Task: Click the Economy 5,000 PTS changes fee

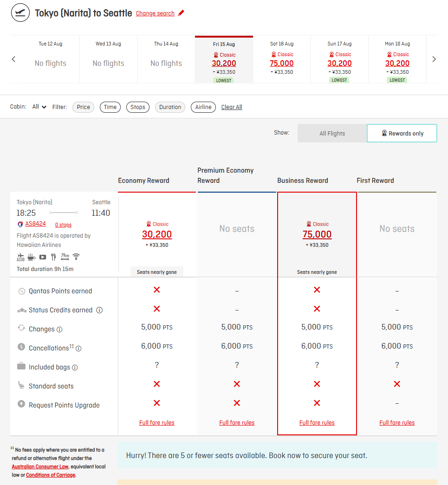Action: (x=157, y=327)
